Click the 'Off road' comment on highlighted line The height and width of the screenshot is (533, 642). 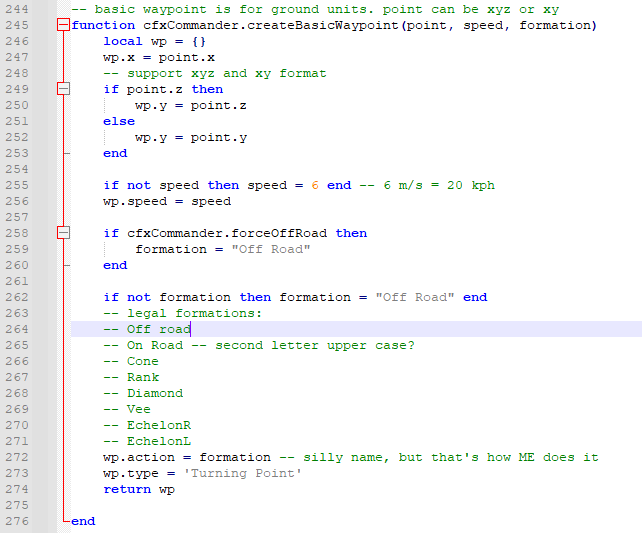(147, 329)
